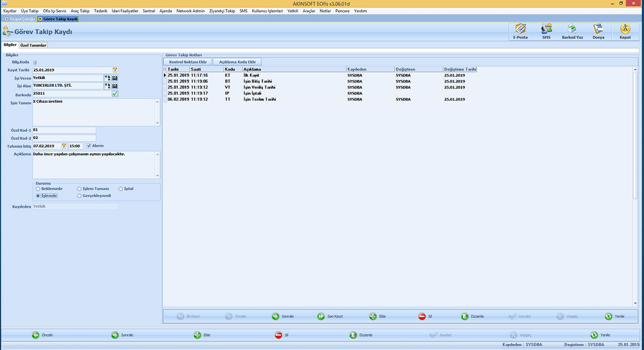Click the Barkod Yaz icon
The image size is (644, 350).
tap(572, 32)
